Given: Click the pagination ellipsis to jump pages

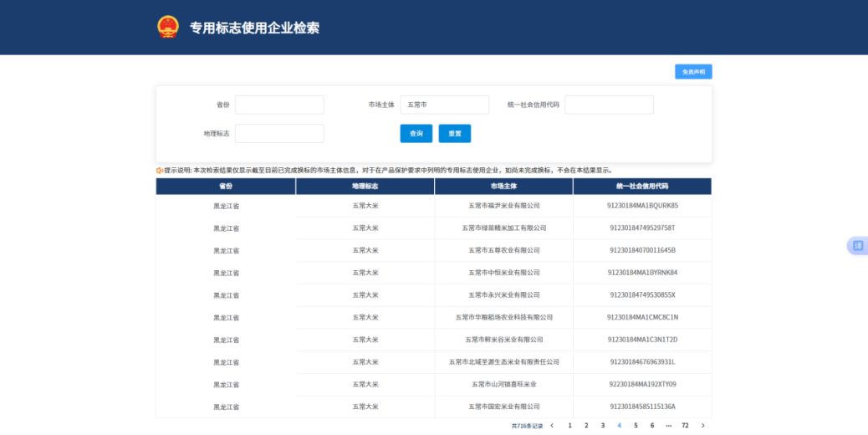Looking at the screenshot, I should [668, 426].
